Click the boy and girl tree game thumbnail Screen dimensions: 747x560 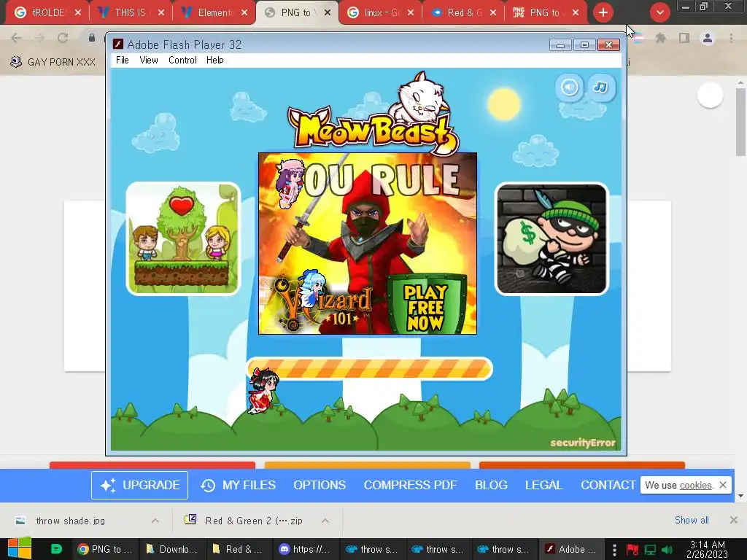[x=183, y=238]
